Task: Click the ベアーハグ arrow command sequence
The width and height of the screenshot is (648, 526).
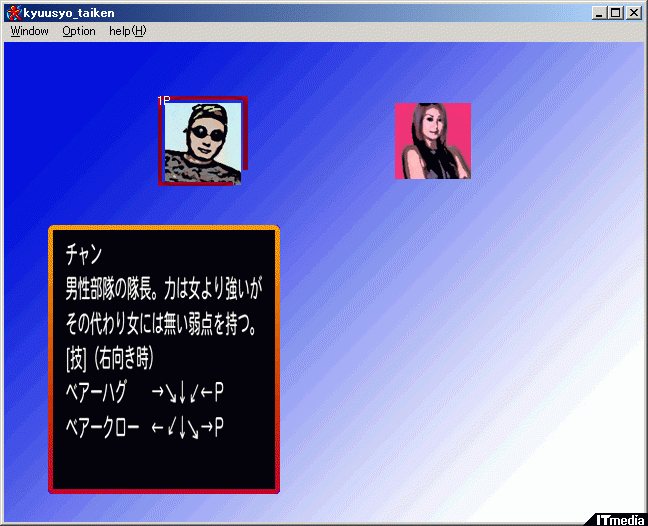Action: pyautogui.click(x=187, y=392)
